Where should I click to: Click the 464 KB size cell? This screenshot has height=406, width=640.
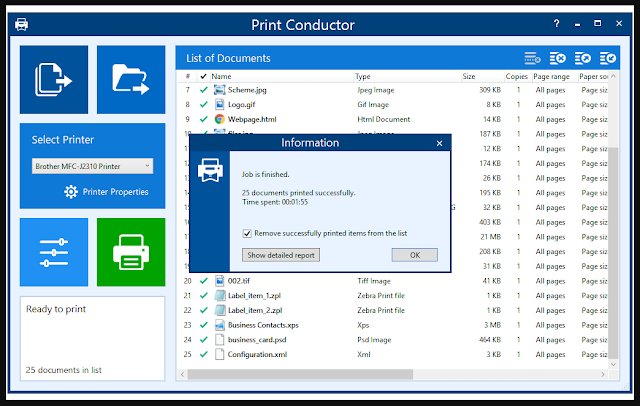coord(490,339)
